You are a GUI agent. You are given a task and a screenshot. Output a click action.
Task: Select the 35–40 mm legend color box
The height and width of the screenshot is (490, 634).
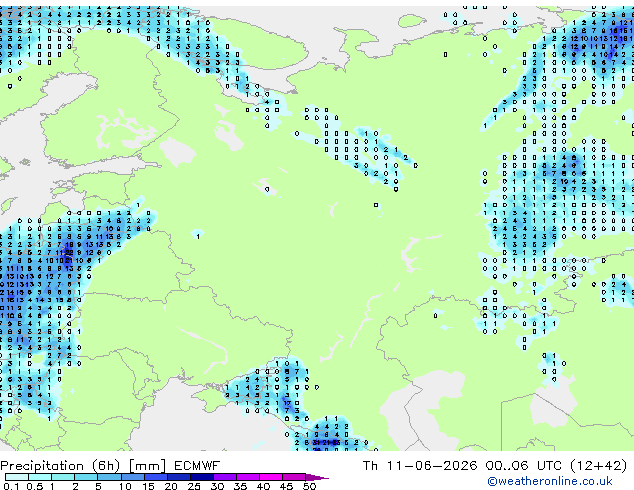(x=247, y=477)
